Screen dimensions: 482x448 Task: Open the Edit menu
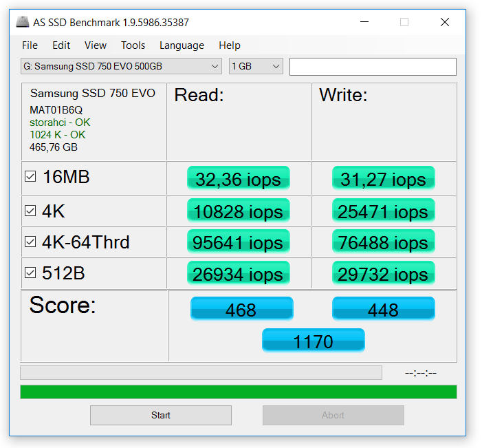coord(61,45)
